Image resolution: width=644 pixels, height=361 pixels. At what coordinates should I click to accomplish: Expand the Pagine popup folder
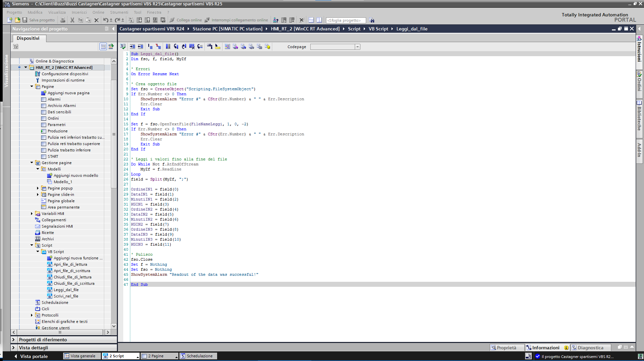(x=38, y=188)
